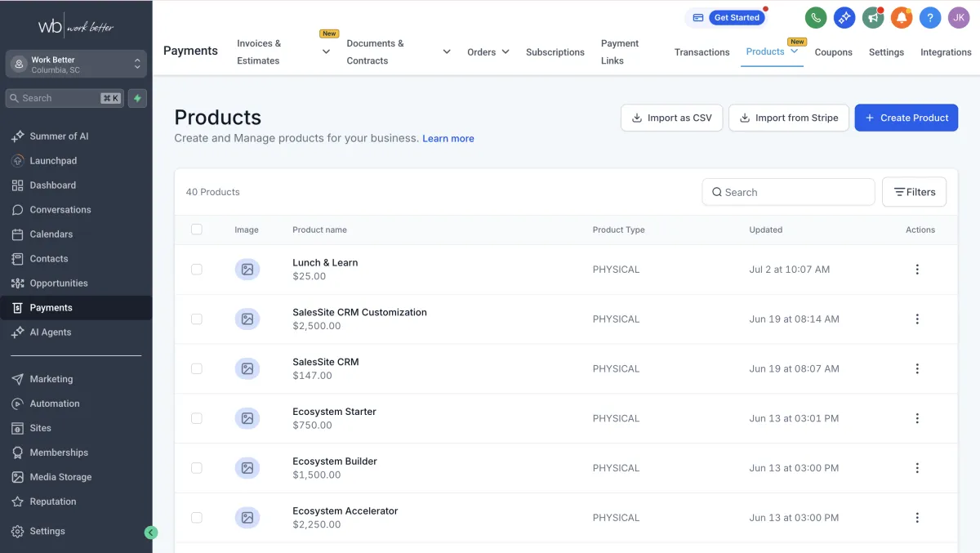The image size is (980, 553).
Task: Switch to the Coupons tab
Action: click(833, 51)
